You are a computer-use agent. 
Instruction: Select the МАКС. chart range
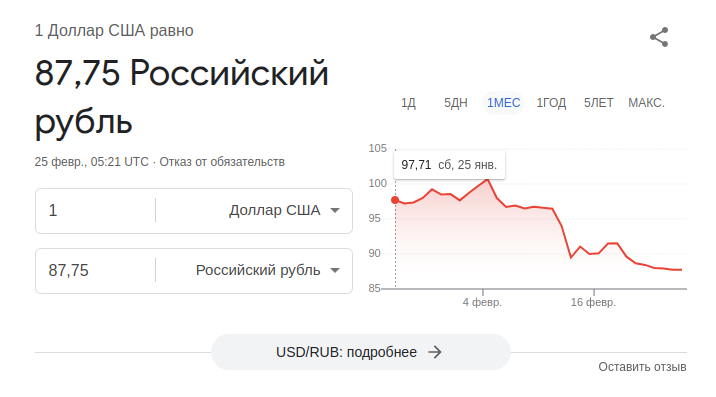(x=646, y=103)
